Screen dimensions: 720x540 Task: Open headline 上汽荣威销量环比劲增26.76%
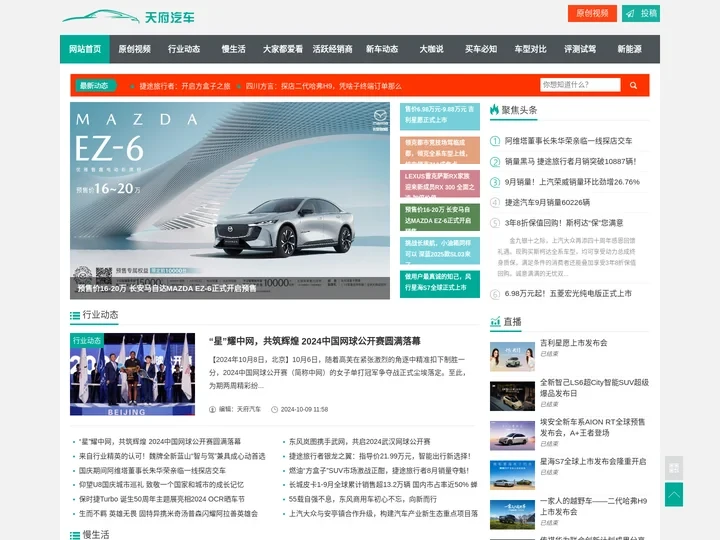coord(572,182)
